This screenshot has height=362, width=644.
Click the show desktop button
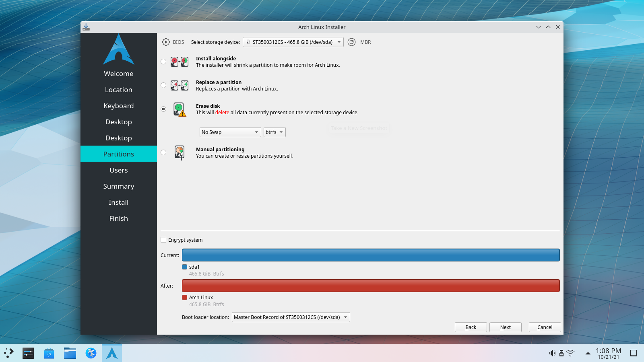pos(634,353)
